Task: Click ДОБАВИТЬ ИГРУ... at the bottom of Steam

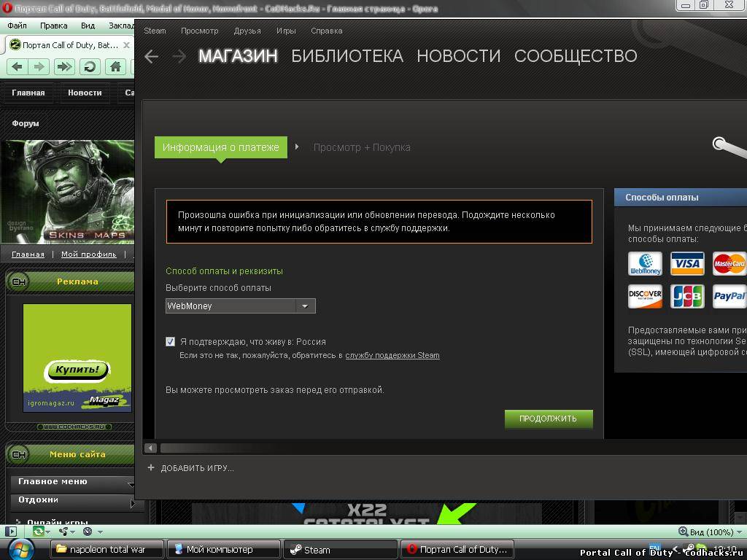Action: (197, 468)
